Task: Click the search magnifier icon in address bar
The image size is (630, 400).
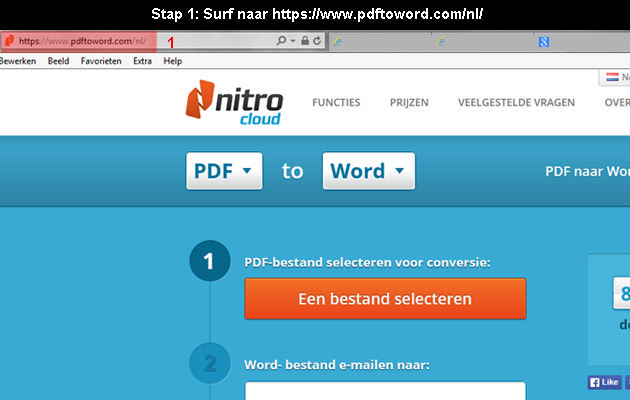Action: pos(281,41)
